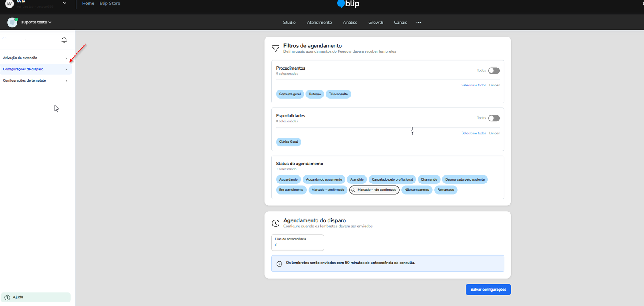Click the Dias de antecedência input field

tap(297, 242)
